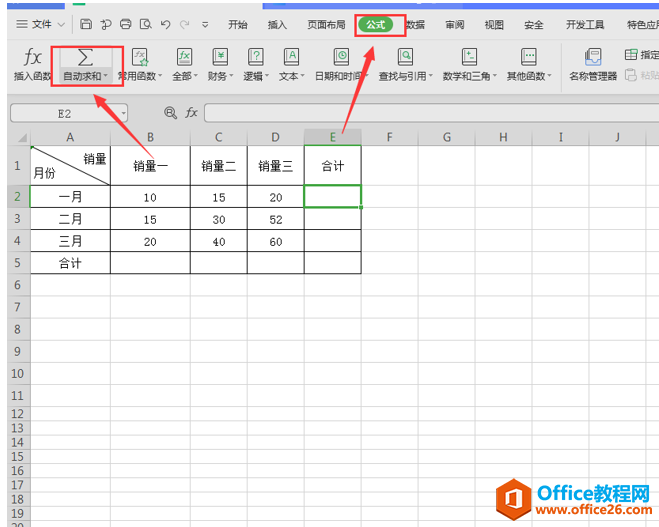Select row 2 header
The width and height of the screenshot is (659, 527).
(x=18, y=196)
